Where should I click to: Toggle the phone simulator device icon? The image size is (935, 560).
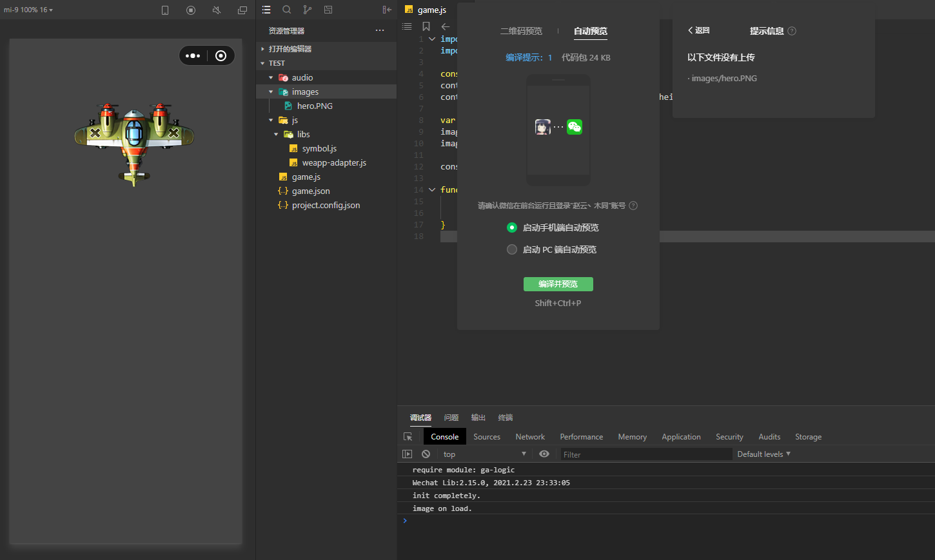[x=165, y=10]
